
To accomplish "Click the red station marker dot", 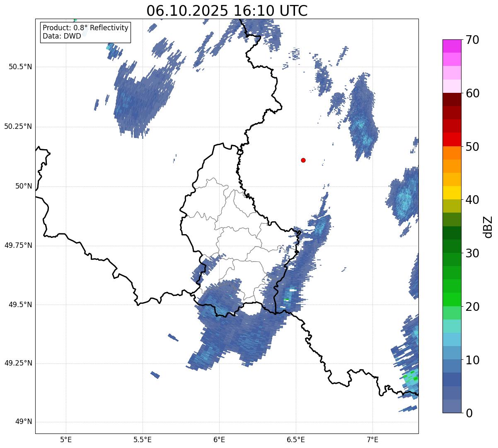I will [303, 160].
